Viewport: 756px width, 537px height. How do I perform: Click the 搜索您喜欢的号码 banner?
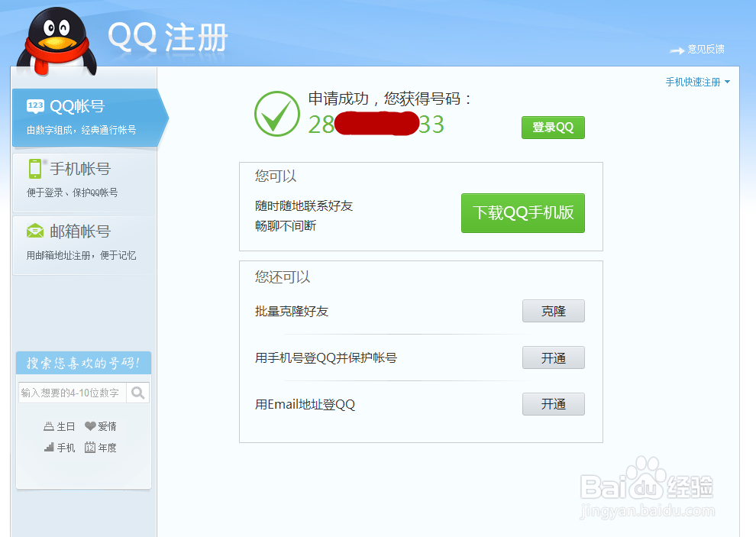pyautogui.click(x=83, y=363)
